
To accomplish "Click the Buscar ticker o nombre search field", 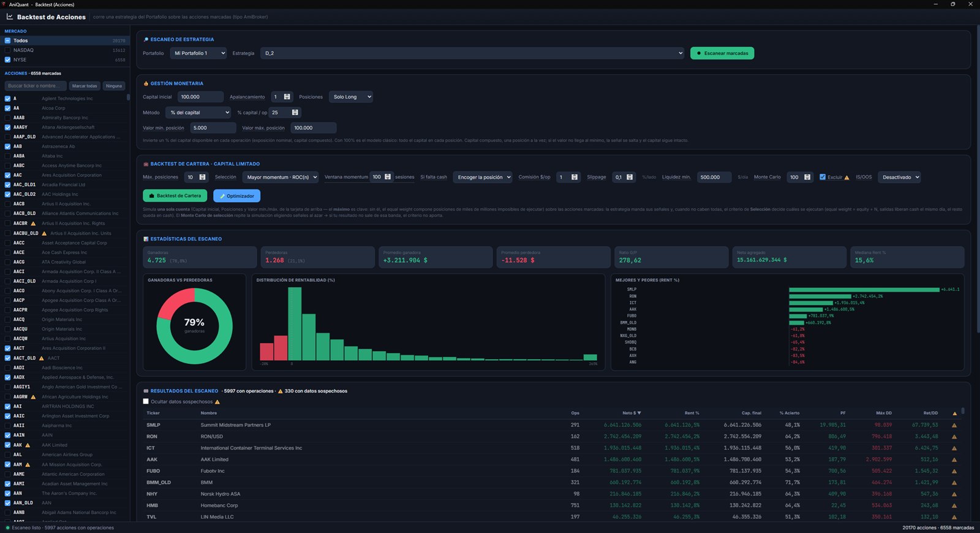I will pyautogui.click(x=36, y=86).
